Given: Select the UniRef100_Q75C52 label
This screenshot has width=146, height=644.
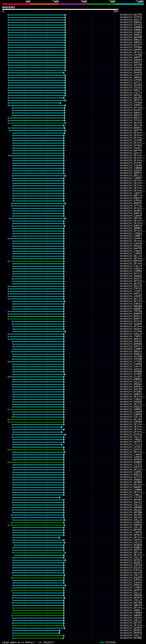Looking at the screenshot, I should point(131,580).
